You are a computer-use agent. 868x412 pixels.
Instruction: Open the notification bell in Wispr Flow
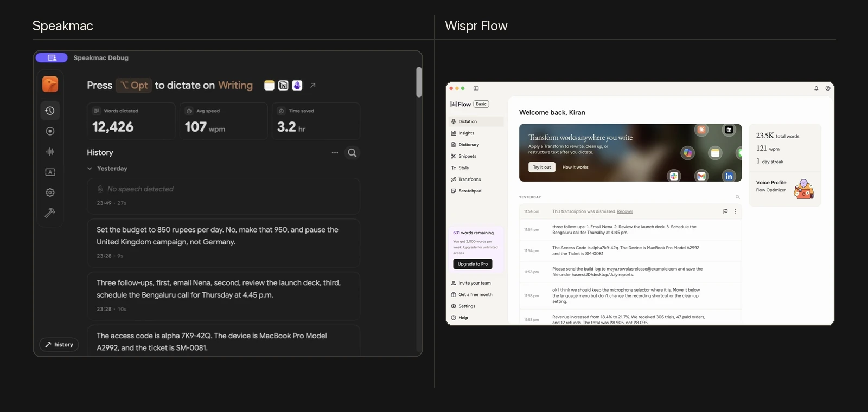(x=816, y=88)
